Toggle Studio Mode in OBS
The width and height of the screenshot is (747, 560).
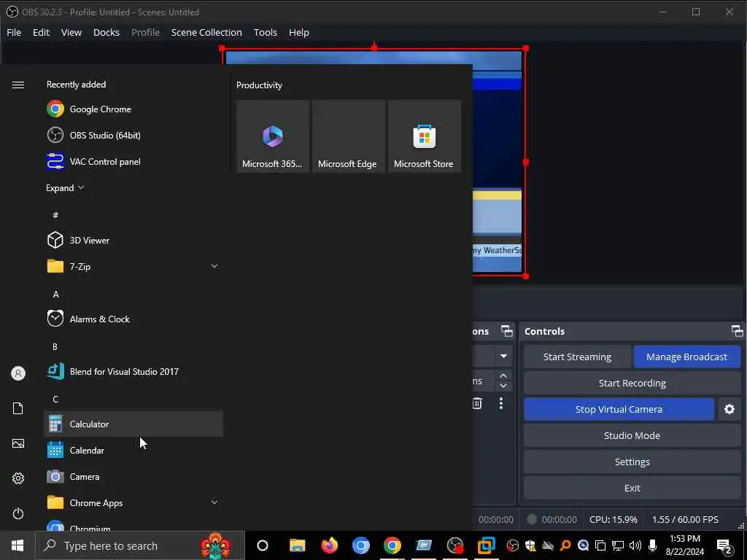pyautogui.click(x=632, y=435)
